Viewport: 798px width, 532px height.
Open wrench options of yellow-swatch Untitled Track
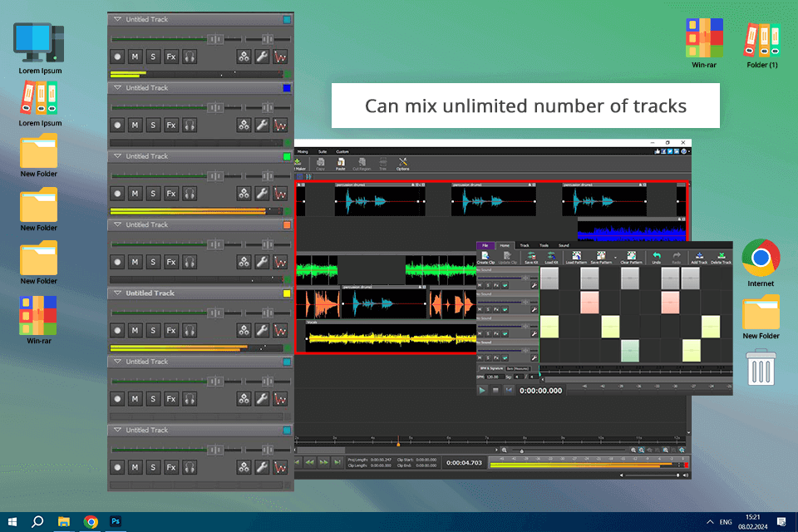[262, 330]
